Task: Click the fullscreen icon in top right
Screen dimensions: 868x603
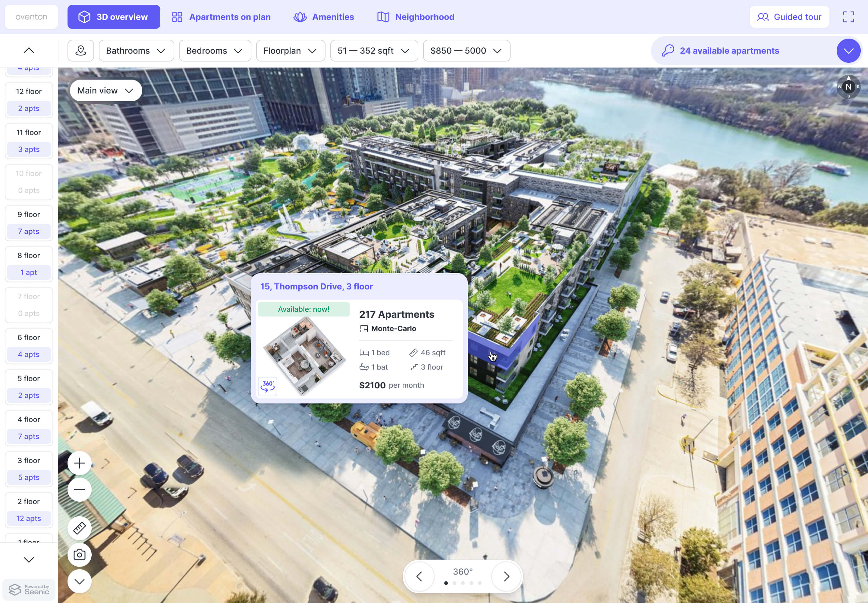Action: (848, 17)
